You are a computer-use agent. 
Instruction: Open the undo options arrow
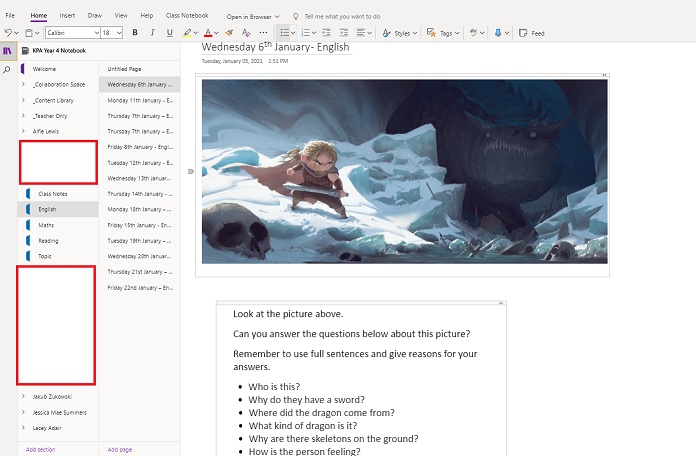point(16,33)
